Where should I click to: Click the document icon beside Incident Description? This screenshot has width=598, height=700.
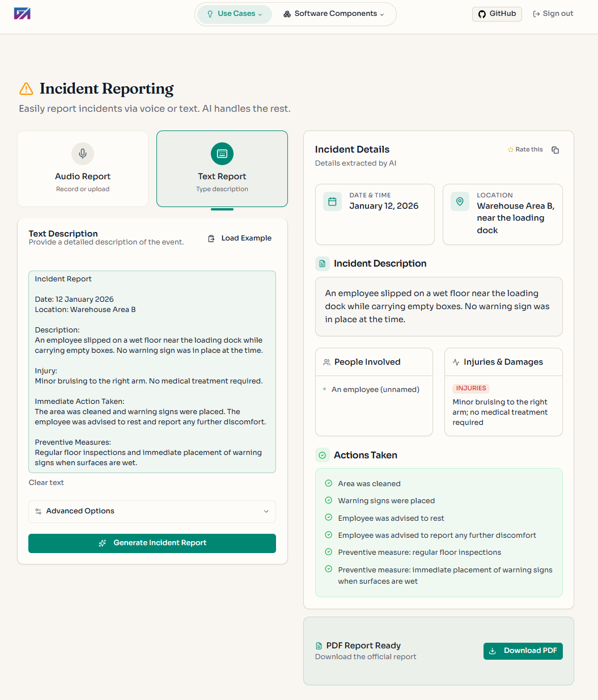(x=322, y=263)
